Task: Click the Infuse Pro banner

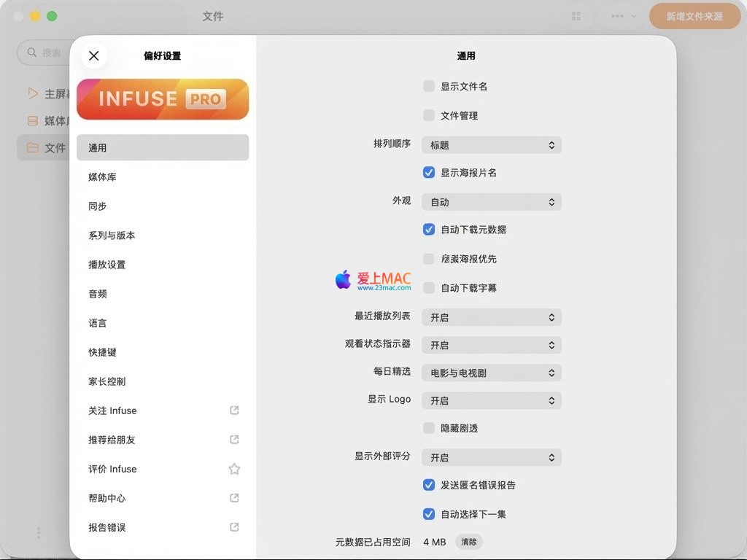Action: [163, 99]
